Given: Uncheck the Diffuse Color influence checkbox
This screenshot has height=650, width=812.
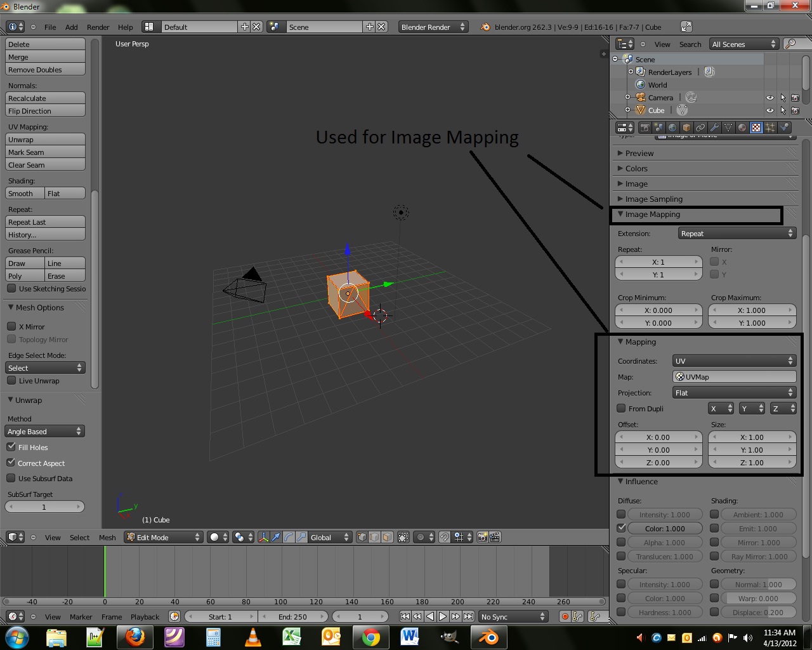Looking at the screenshot, I should [x=621, y=528].
